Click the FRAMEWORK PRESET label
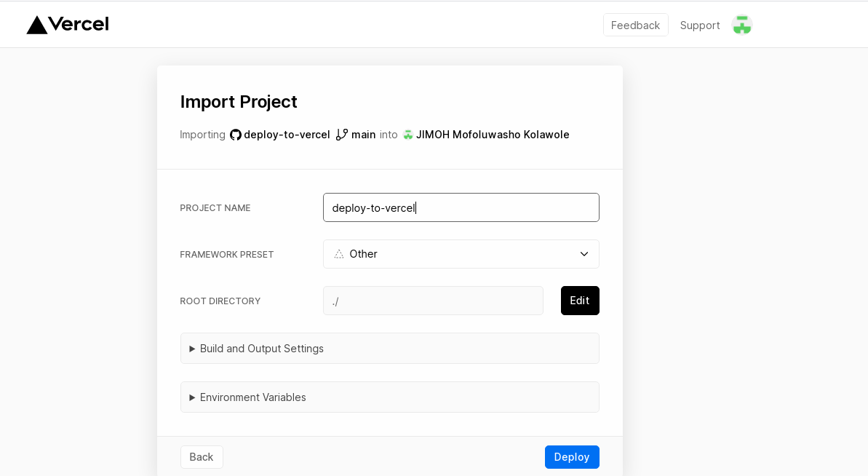 coord(227,255)
